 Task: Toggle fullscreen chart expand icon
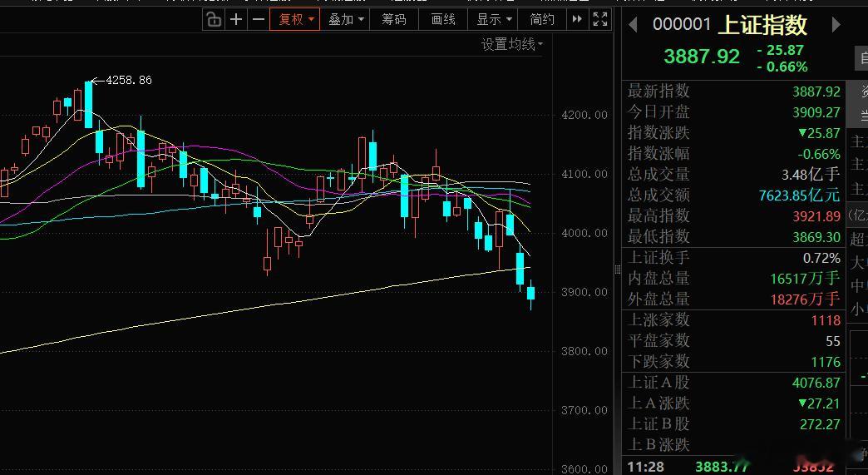tap(600, 20)
